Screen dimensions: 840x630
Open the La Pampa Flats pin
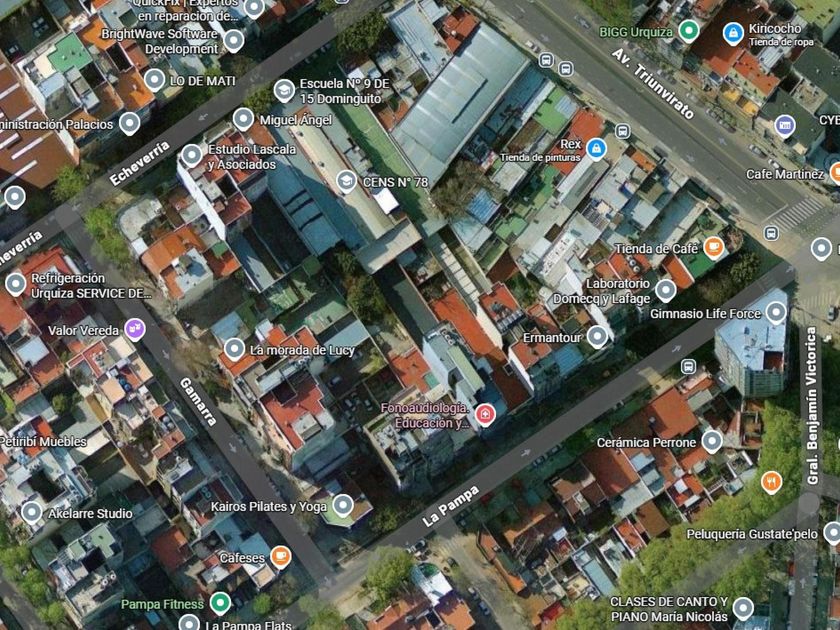[x=189, y=623]
